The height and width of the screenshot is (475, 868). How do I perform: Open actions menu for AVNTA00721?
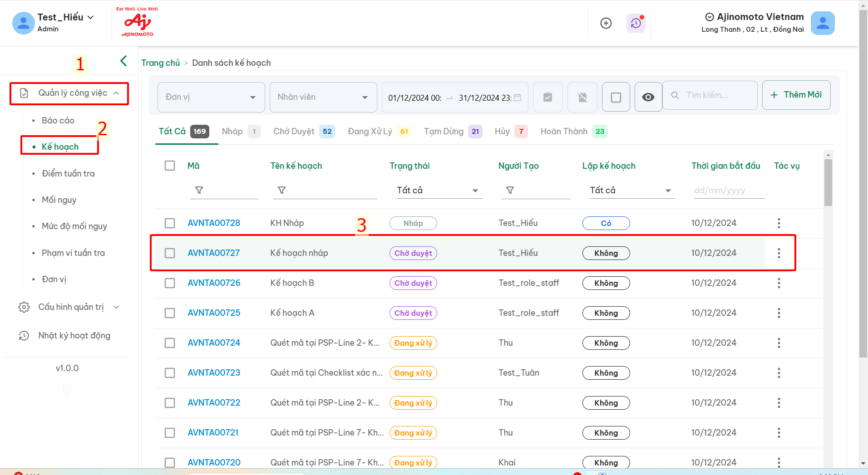tap(779, 433)
